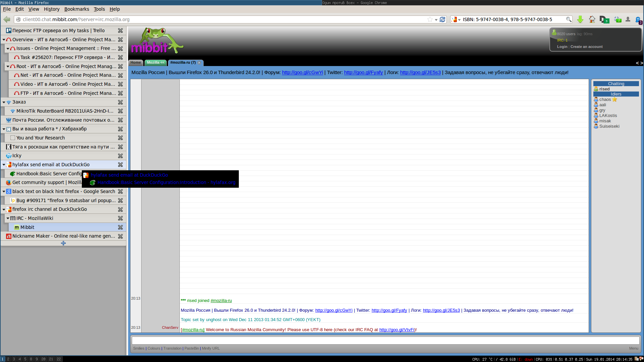Select user Suiseiseki in the user list
The image size is (644, 362).
pos(609,126)
